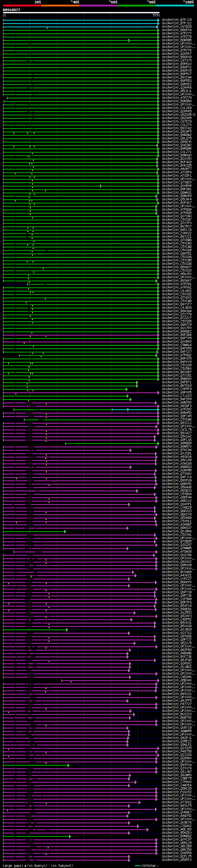Pick the UniRef100_B7KC94 label

click(177, 450)
